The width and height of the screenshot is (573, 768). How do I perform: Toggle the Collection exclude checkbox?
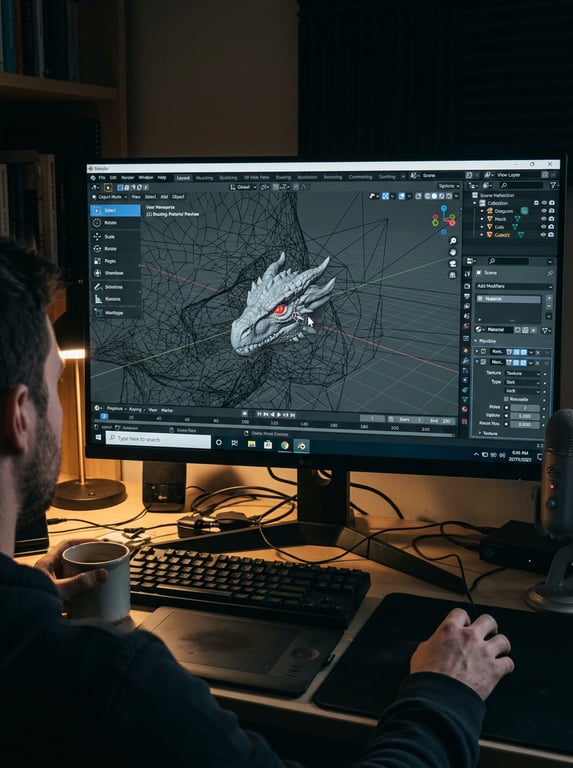click(x=536, y=203)
